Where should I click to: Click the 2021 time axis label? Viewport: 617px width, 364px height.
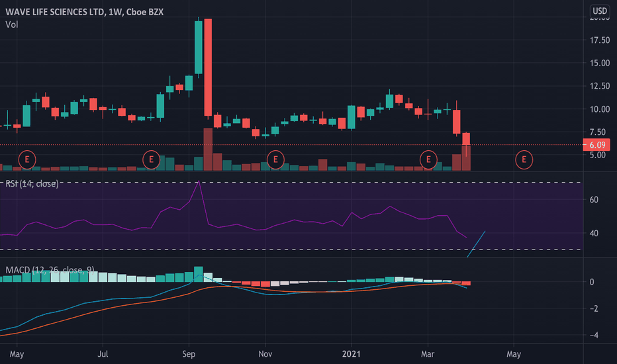(351, 354)
